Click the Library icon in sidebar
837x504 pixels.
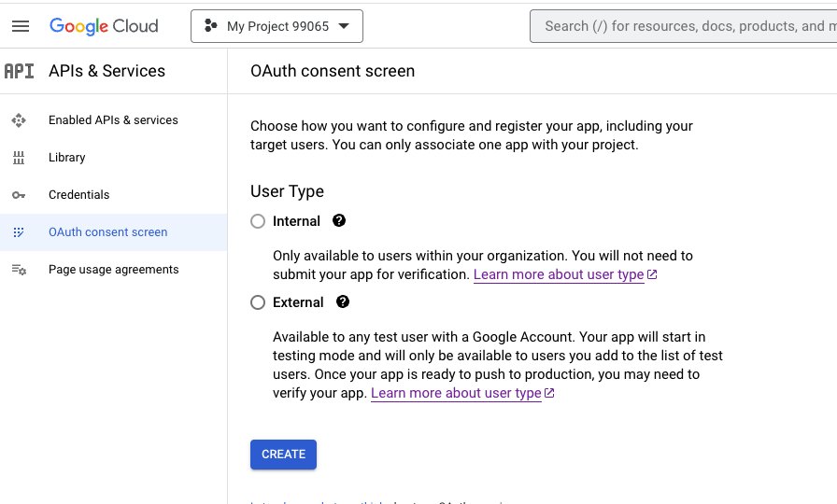coord(19,158)
